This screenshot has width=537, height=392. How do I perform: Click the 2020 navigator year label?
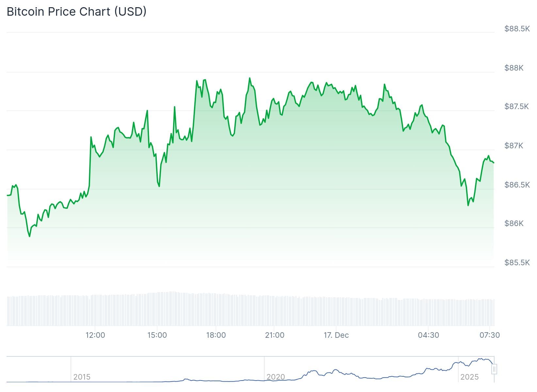[x=276, y=377]
